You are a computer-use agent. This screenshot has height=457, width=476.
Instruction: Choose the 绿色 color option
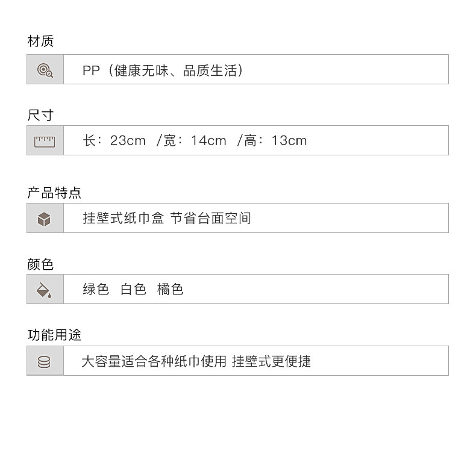coord(96,290)
